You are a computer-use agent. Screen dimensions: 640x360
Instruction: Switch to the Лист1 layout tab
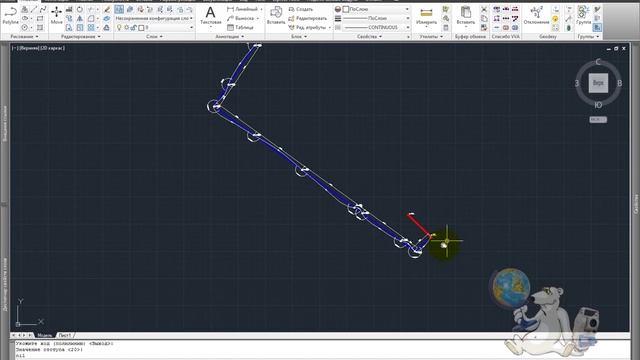coord(64,335)
